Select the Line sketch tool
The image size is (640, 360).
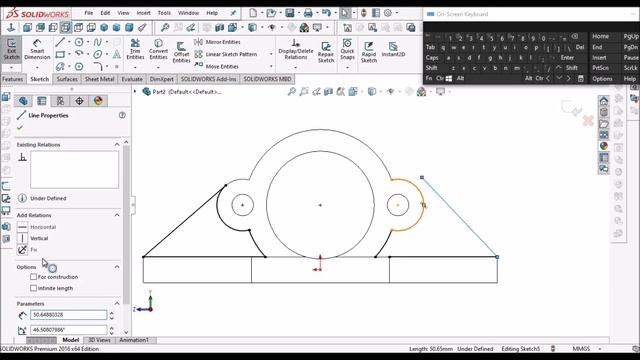60,42
